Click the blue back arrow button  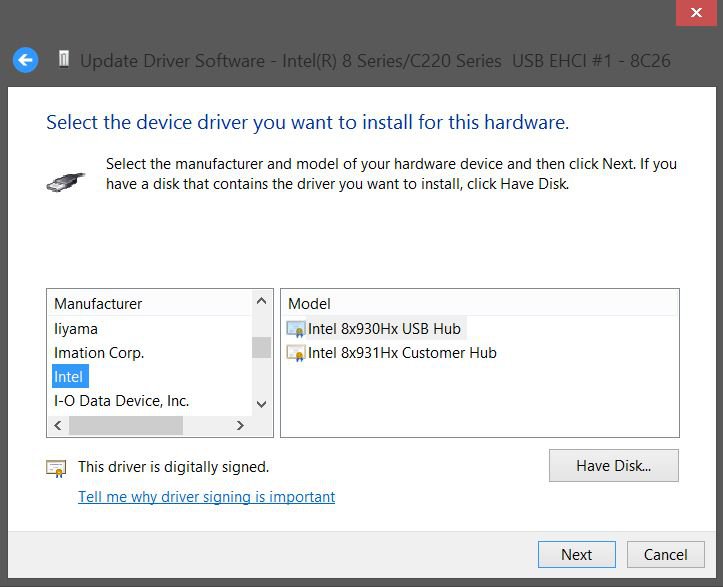click(25, 60)
